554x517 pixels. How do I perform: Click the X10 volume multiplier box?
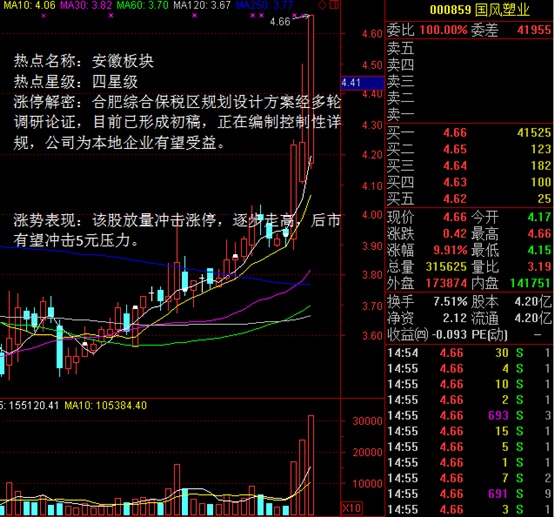[x=351, y=508]
